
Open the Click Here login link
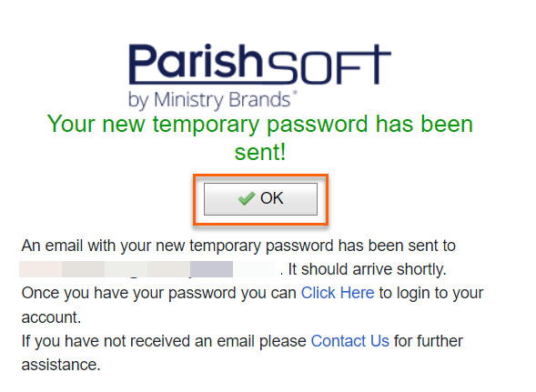click(x=338, y=293)
